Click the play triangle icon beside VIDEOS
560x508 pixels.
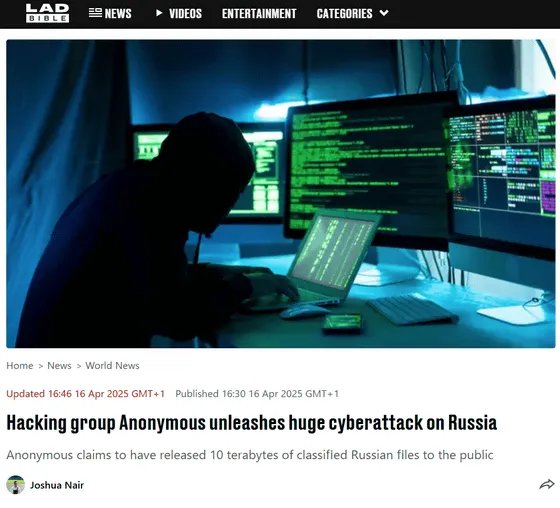click(159, 13)
